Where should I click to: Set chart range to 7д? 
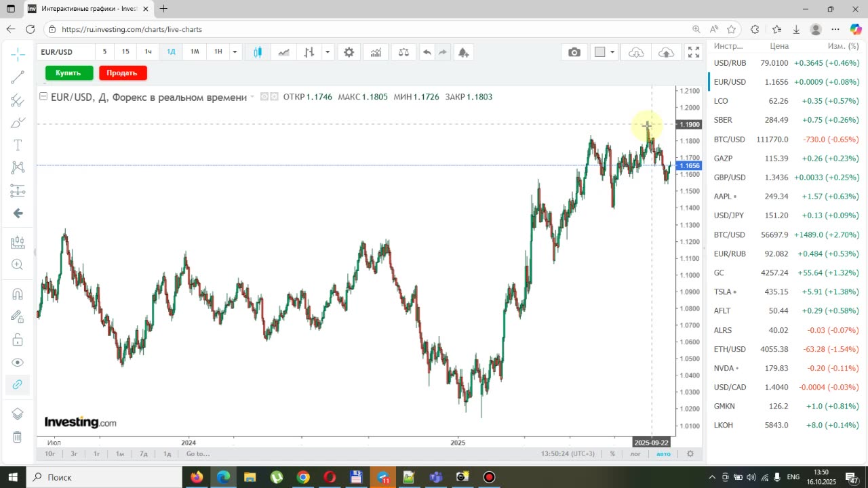144,454
